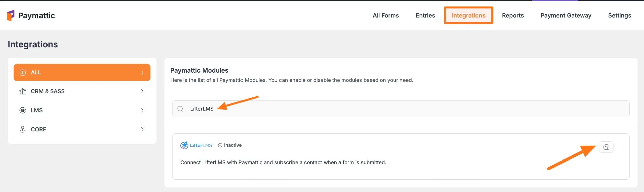Image resolution: width=644 pixels, height=192 pixels.
Task: Click the Paymattic Modules heading
Action: [199, 70]
